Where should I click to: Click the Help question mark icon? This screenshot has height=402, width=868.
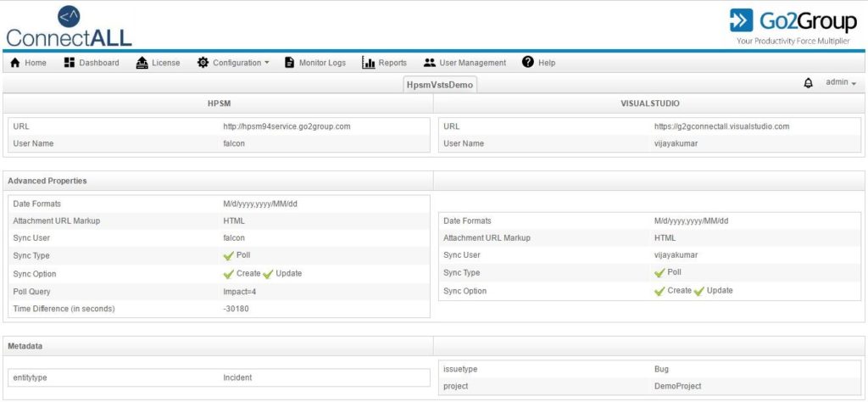tap(528, 62)
